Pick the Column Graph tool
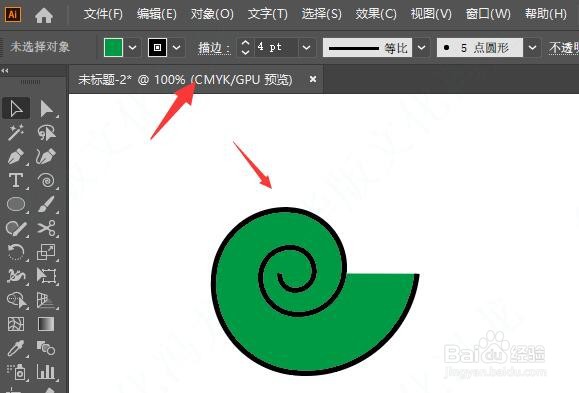This screenshot has width=579, height=393. (x=47, y=372)
